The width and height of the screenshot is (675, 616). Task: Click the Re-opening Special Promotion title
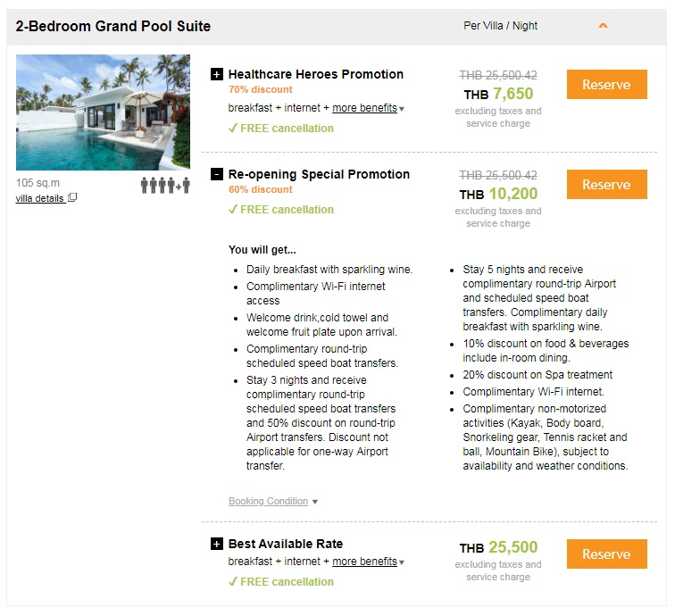pyautogui.click(x=319, y=175)
